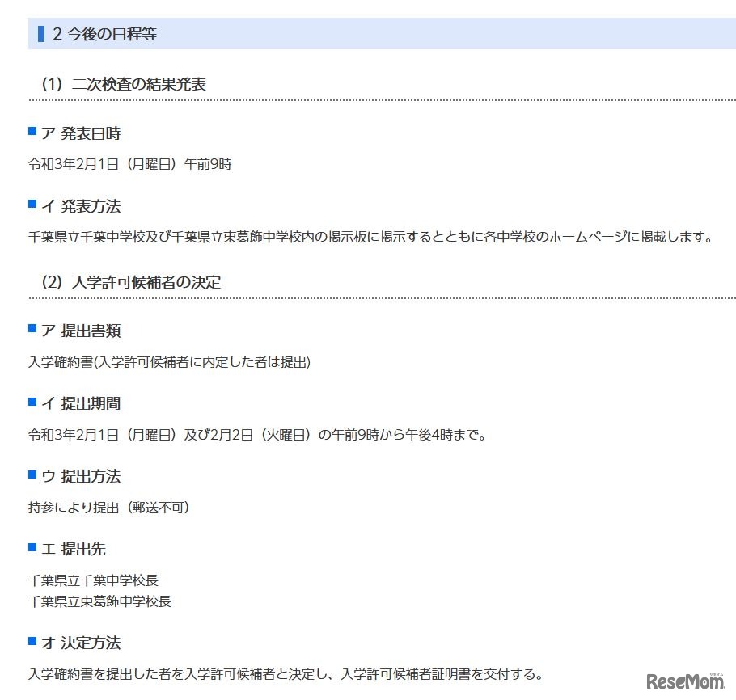Click the text 持参により提出（郵送不可）
This screenshot has height=700, width=736.
point(106,508)
